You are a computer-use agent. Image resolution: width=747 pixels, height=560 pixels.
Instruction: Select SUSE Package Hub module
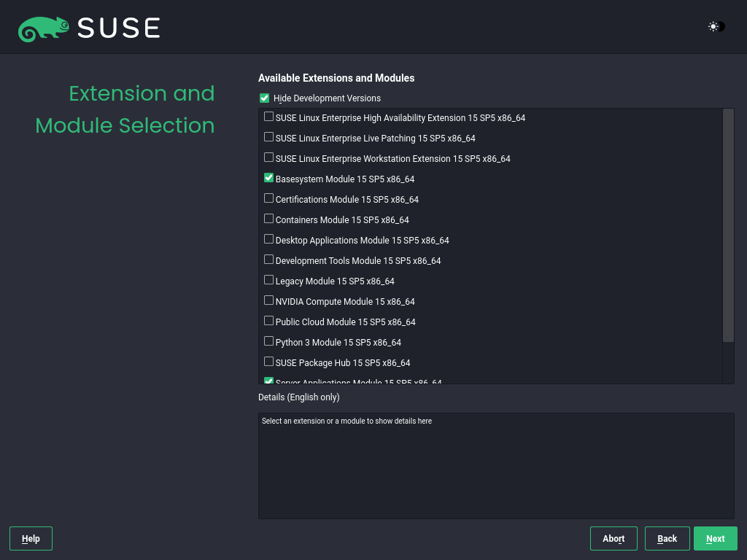(268, 361)
